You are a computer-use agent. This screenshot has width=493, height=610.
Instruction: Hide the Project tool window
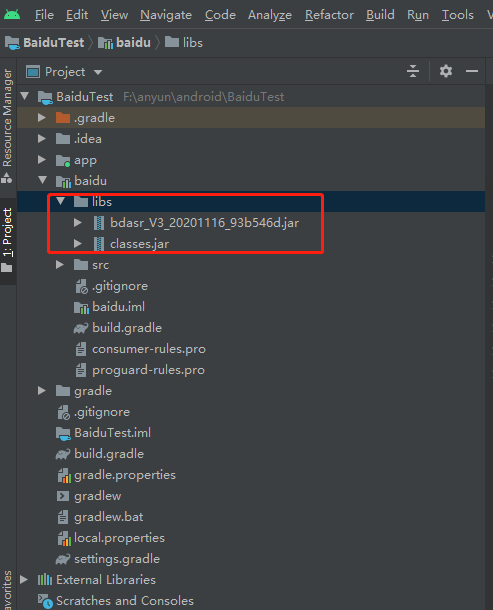[472, 71]
